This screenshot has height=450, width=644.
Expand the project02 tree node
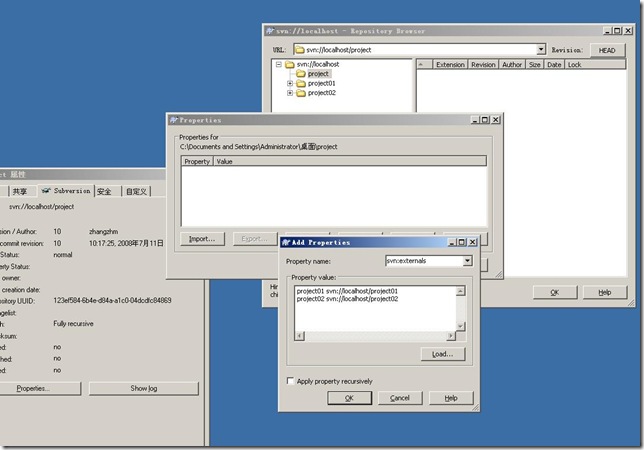pos(289,93)
